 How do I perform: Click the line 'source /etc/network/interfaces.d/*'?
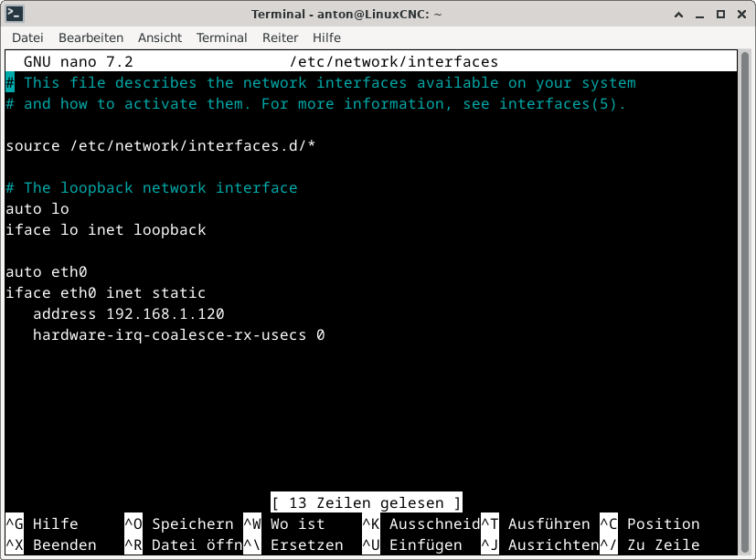[161, 145]
